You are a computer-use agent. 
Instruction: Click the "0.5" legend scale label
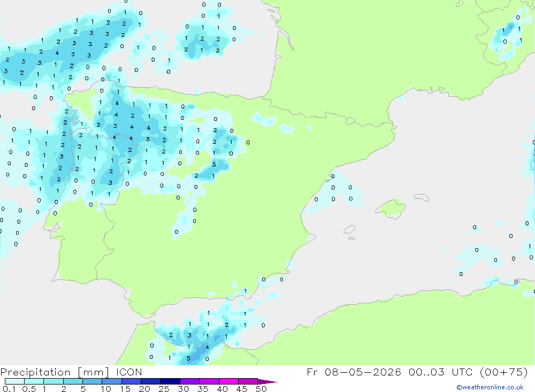29,389
